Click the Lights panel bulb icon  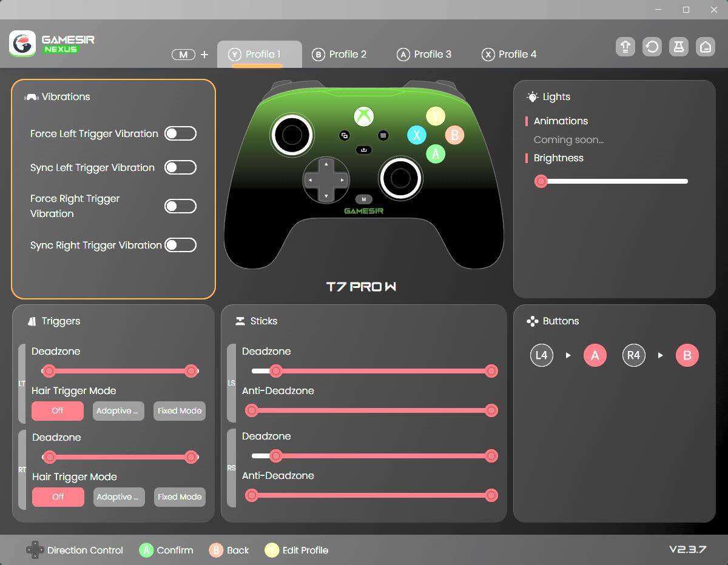[x=533, y=97]
